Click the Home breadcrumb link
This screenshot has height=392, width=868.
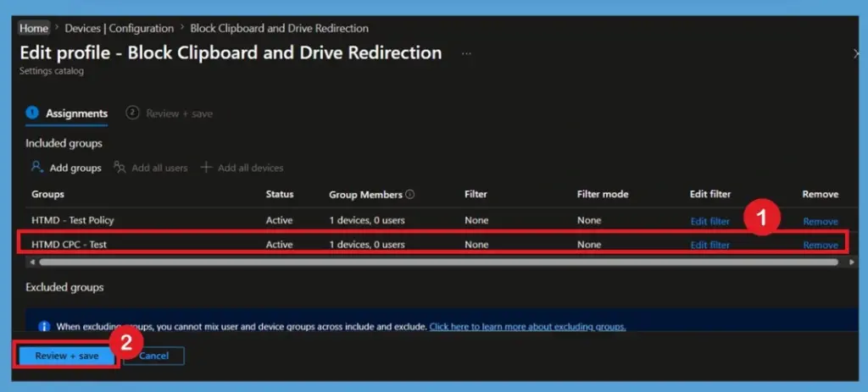click(34, 28)
